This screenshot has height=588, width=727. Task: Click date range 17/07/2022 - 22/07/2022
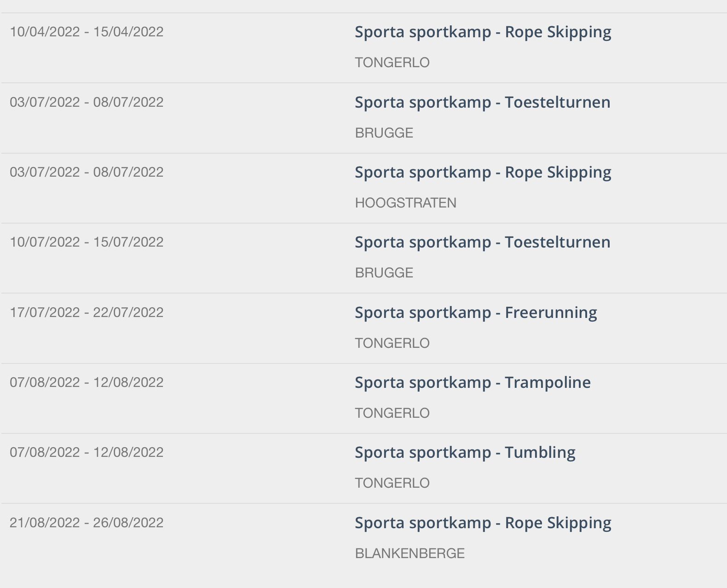tap(87, 312)
